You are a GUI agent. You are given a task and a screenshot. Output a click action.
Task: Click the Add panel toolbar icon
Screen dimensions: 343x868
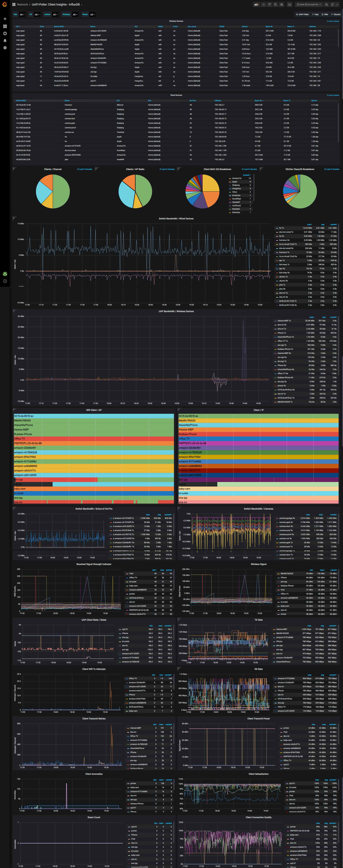pyautogui.click(x=257, y=4)
